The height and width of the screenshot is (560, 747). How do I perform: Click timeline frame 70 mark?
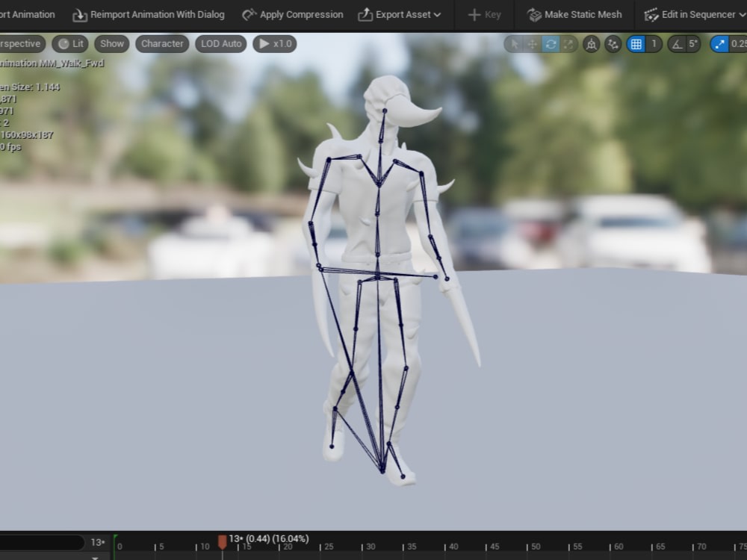[x=701, y=547]
